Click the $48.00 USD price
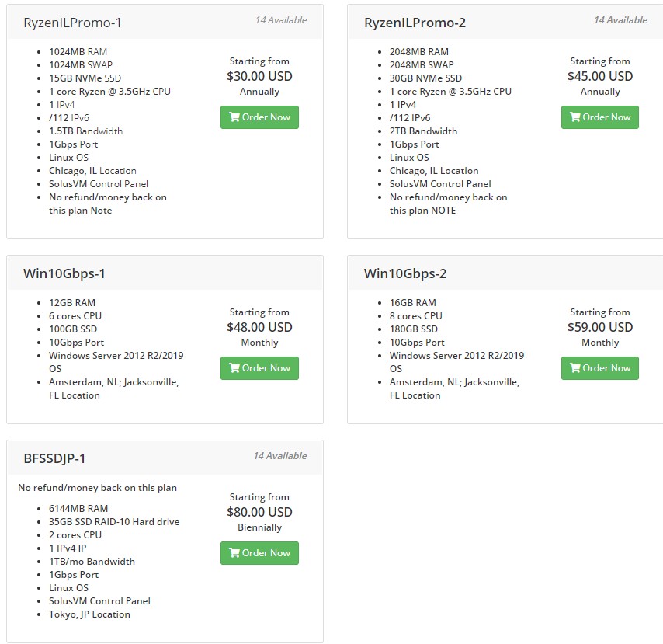 click(259, 327)
